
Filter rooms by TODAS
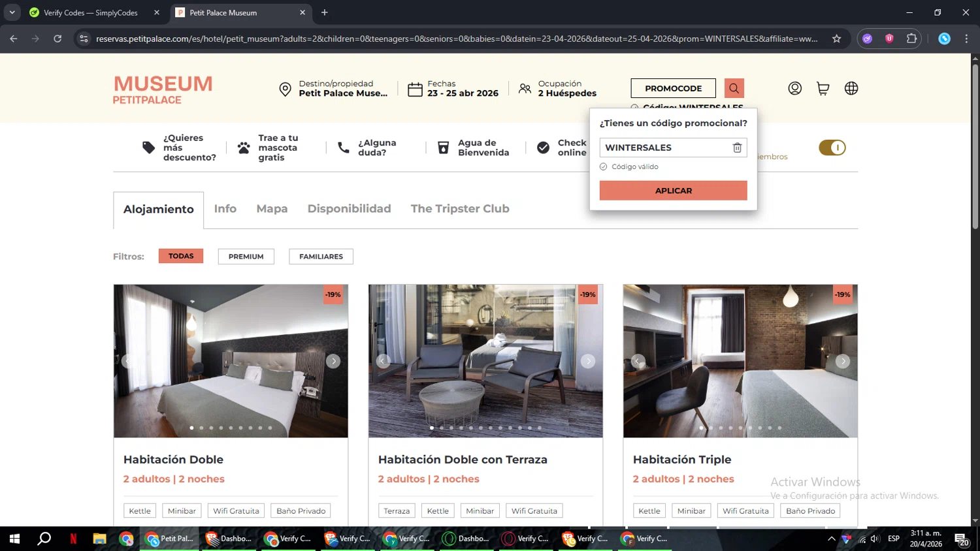tap(181, 256)
